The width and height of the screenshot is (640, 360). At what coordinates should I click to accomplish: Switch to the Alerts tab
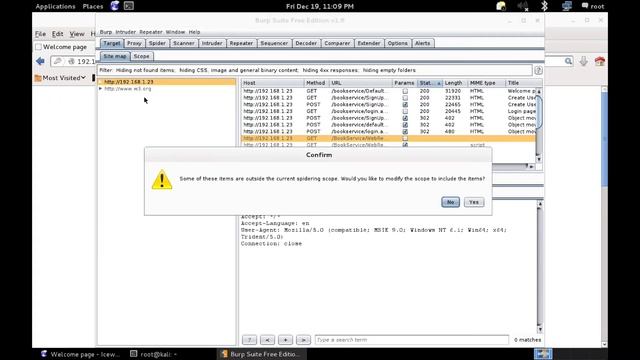tap(422, 43)
